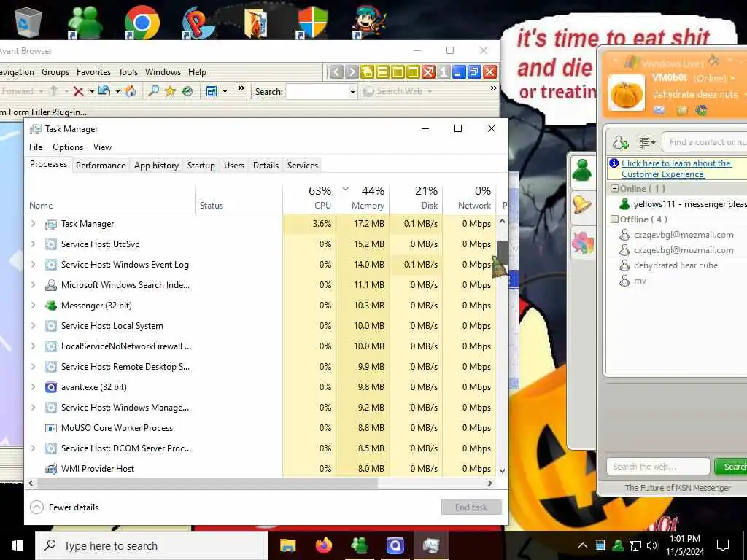The height and width of the screenshot is (560, 747).
Task: Open the History clock icon in Avant toolbar
Action: point(187,91)
